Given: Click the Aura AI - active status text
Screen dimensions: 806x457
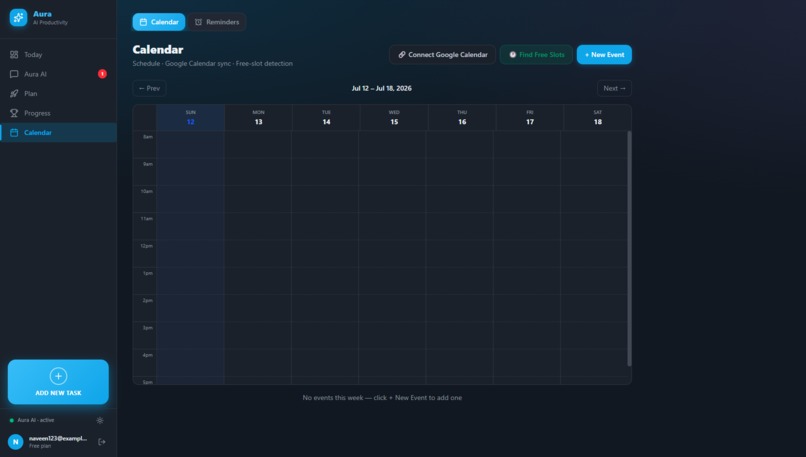Looking at the screenshot, I should coord(35,421).
